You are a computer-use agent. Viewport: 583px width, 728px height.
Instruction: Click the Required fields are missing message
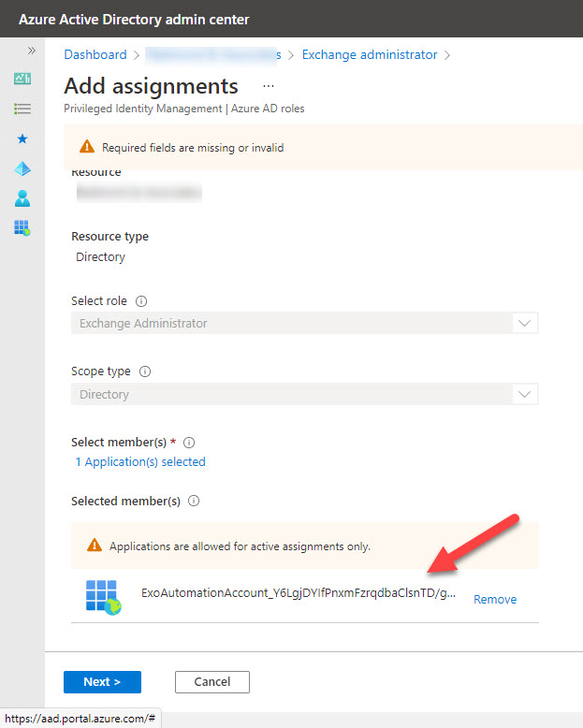point(193,148)
